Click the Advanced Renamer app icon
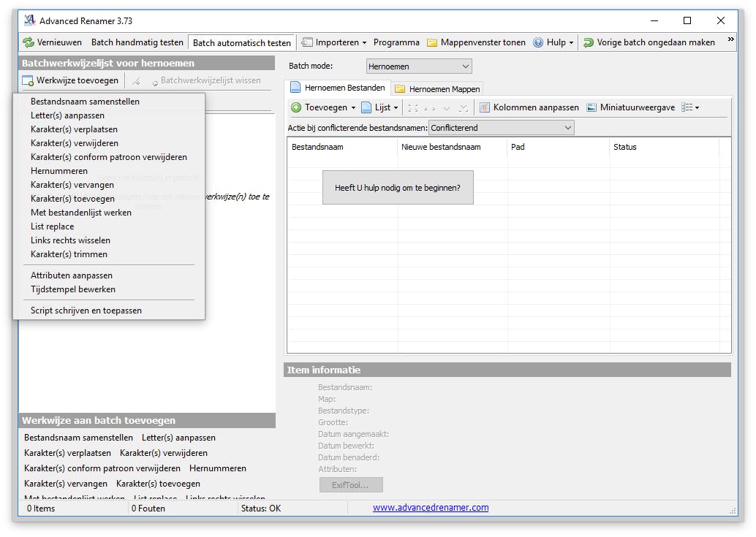Viewport: 756px width, 537px height. click(x=30, y=20)
